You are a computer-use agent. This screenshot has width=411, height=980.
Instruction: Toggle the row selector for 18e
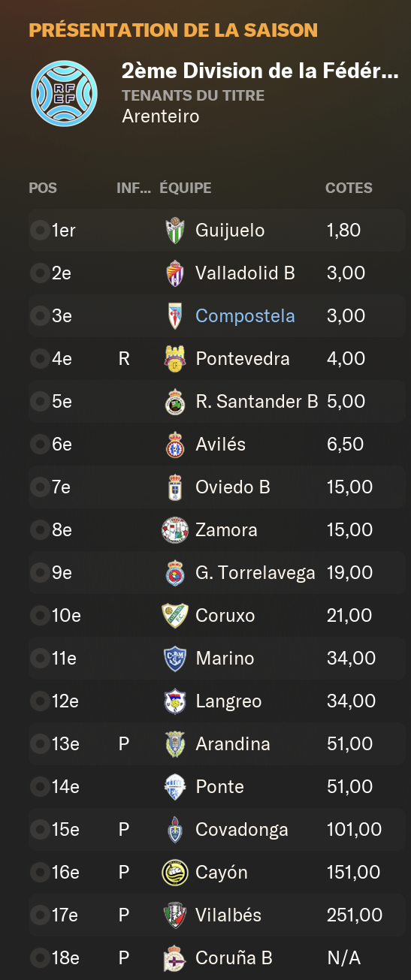pyautogui.click(x=39, y=957)
